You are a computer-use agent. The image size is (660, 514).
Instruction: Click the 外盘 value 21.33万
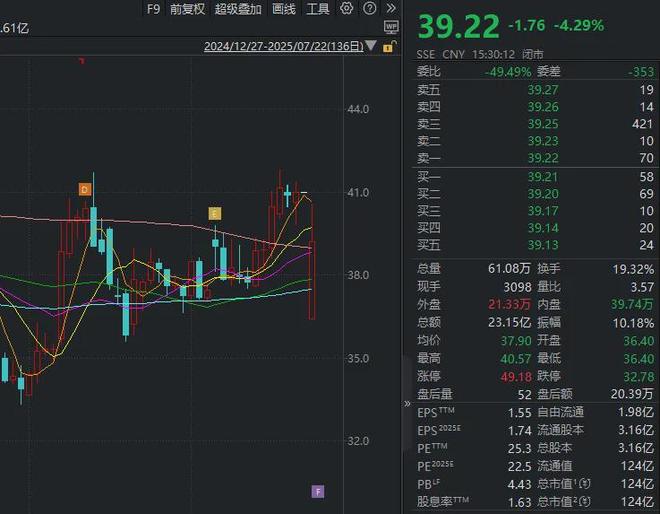click(x=509, y=304)
